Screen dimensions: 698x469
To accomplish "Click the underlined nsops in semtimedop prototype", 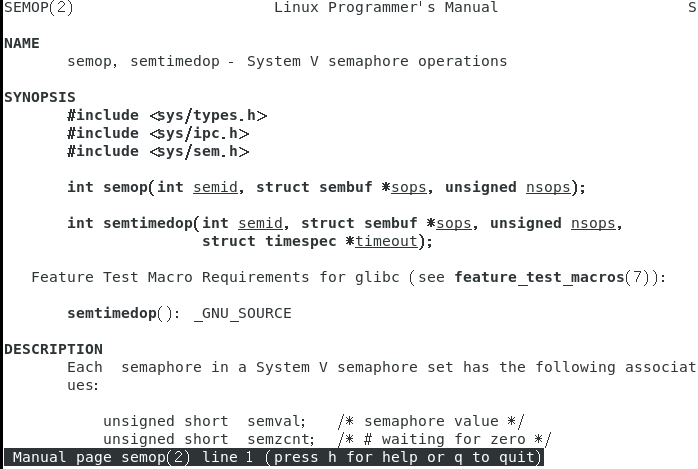I will (x=593, y=224).
